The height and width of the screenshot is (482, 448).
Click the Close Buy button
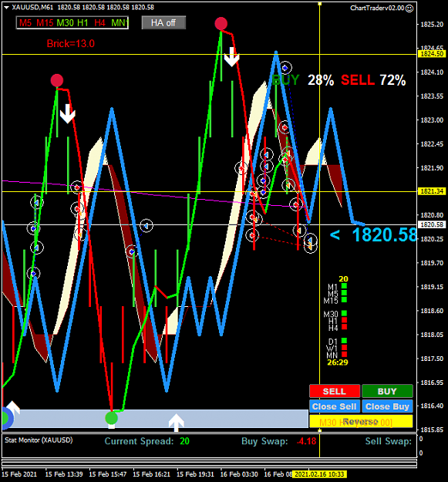click(x=387, y=406)
